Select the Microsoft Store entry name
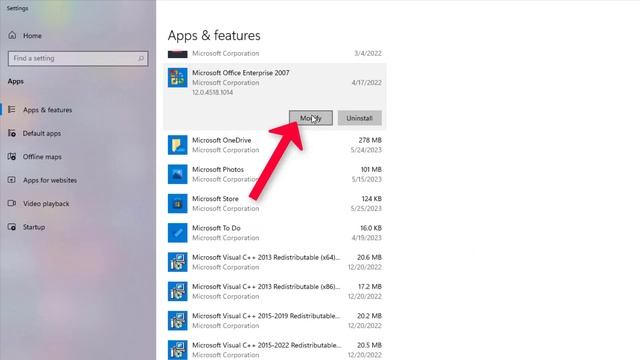Screen dimensions: 640x360 coord(216,199)
